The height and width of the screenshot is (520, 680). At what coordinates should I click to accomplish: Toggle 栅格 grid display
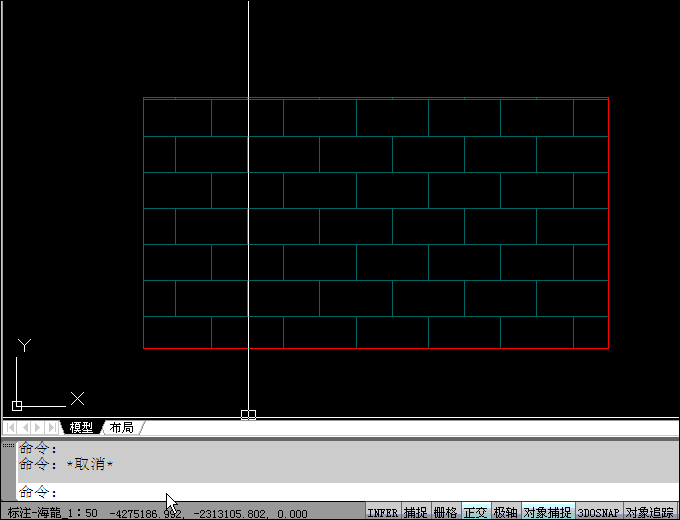pyautogui.click(x=446, y=512)
